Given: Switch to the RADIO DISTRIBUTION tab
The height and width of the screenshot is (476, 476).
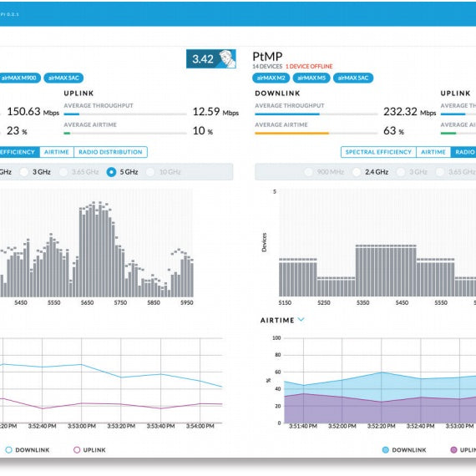Looking at the screenshot, I should coord(110,152).
